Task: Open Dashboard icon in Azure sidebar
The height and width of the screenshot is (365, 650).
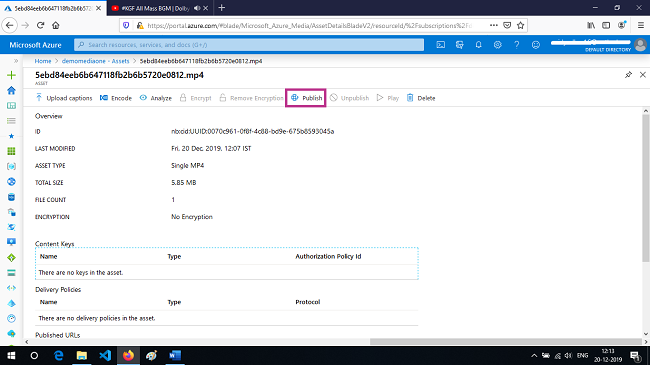Action: coord(11,106)
